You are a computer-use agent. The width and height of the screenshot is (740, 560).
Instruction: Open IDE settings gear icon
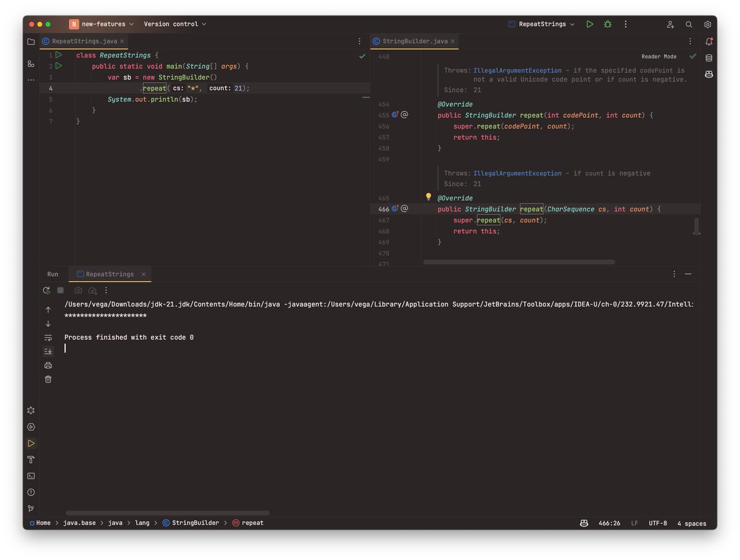pyautogui.click(x=707, y=24)
